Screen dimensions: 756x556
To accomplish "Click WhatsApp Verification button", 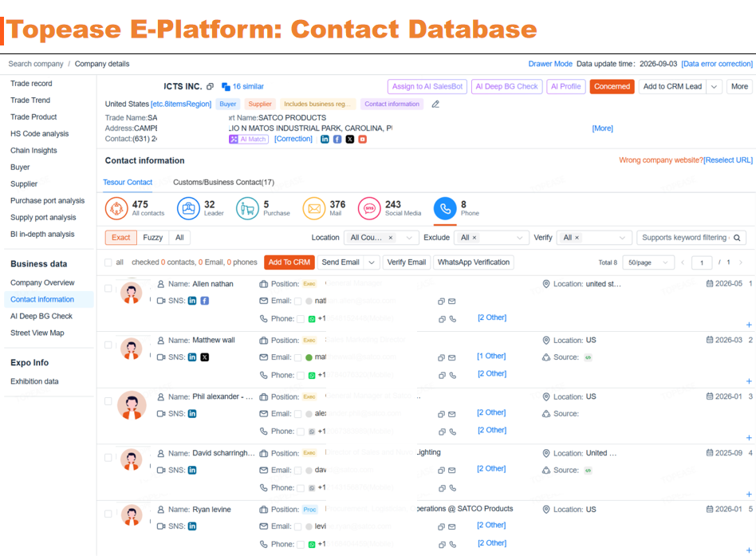I will click(474, 262).
